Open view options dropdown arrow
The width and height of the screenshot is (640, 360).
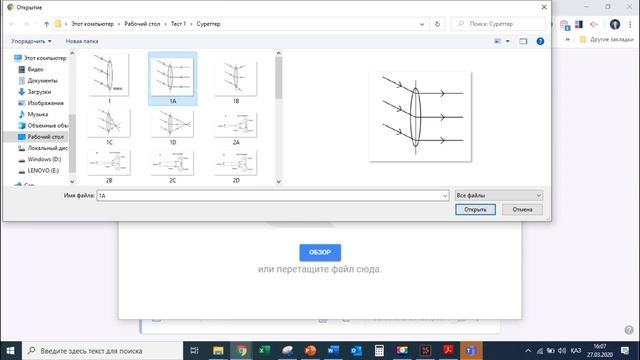(x=508, y=41)
